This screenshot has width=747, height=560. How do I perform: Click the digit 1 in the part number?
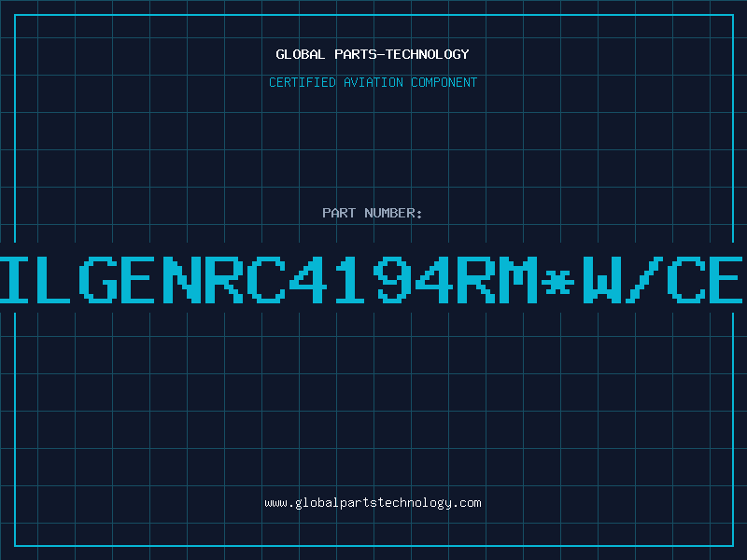point(349,279)
